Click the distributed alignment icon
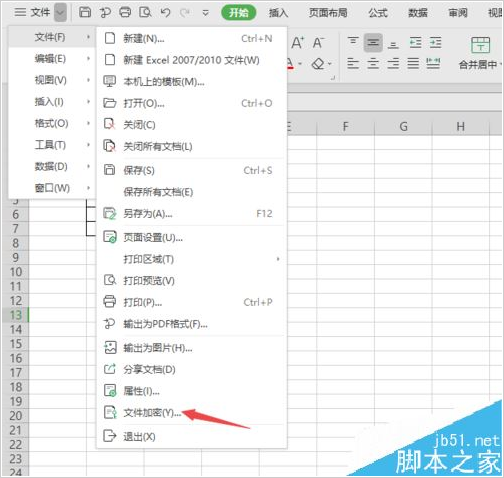Image resolution: width=504 pixels, height=478 pixels. point(433,63)
